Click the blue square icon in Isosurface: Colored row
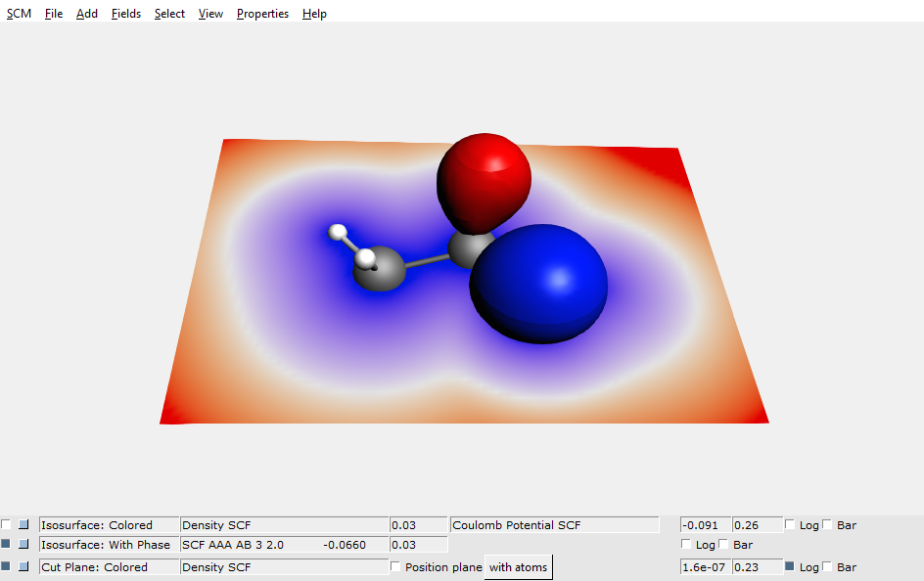The width and height of the screenshot is (924, 581). pos(23,524)
